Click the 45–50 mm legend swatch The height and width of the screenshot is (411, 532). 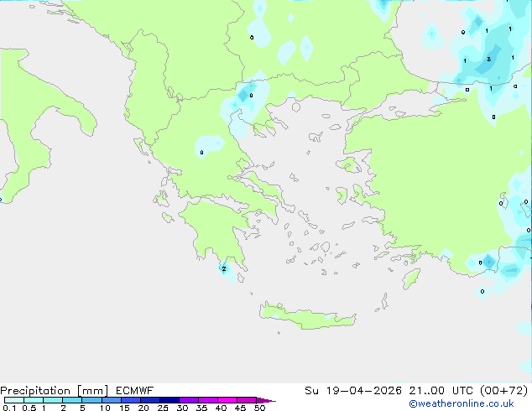tap(247, 400)
